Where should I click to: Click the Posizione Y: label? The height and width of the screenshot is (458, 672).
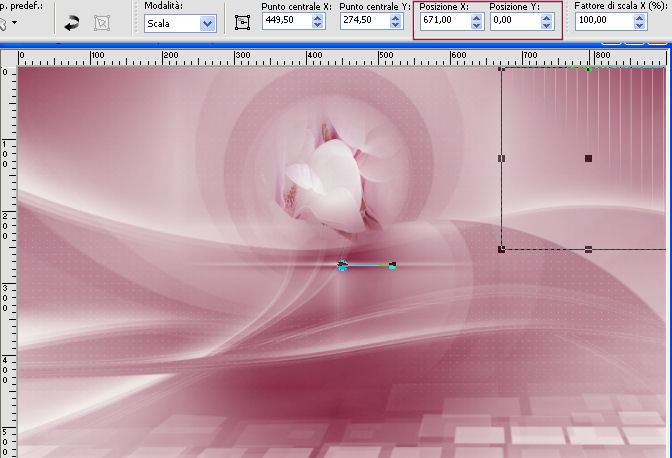[x=514, y=7]
